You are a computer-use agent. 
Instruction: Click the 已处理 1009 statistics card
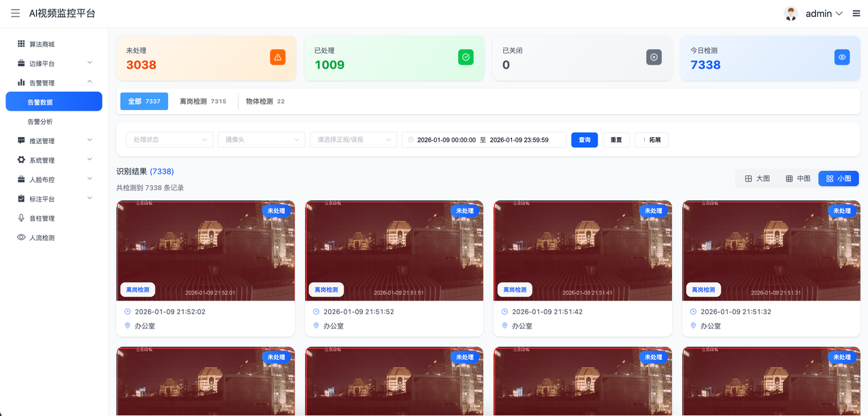(x=395, y=58)
